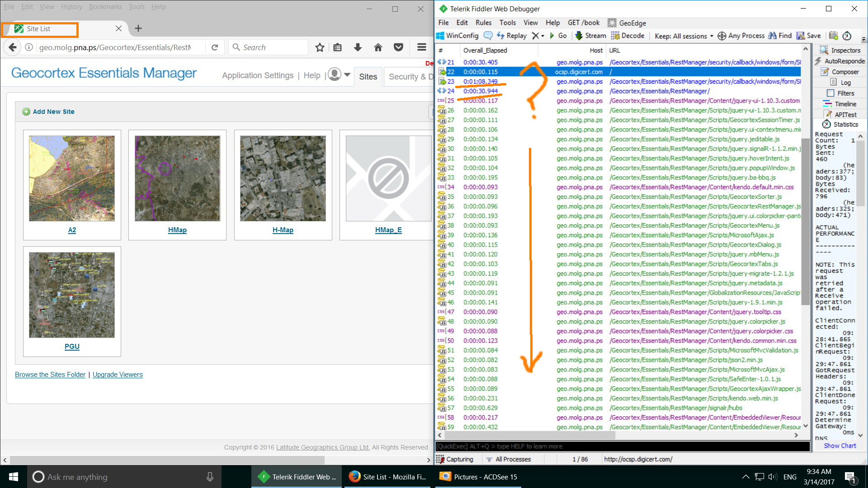Expand the Fiddler toolbar overflow arrow
Screen dimensions: 868x488
(x=863, y=39)
